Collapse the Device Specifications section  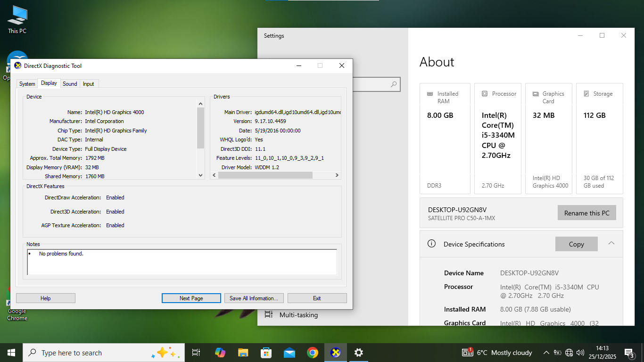[611, 243]
